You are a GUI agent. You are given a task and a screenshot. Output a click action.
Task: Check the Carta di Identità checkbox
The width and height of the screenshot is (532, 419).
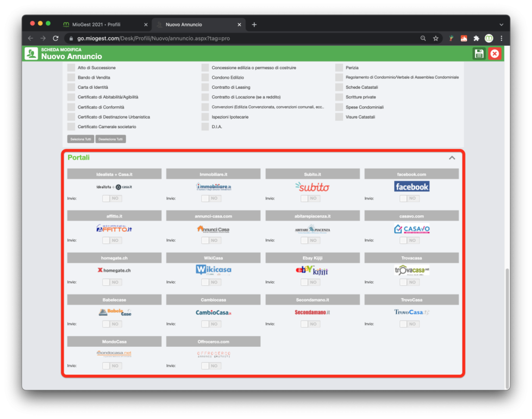point(71,87)
